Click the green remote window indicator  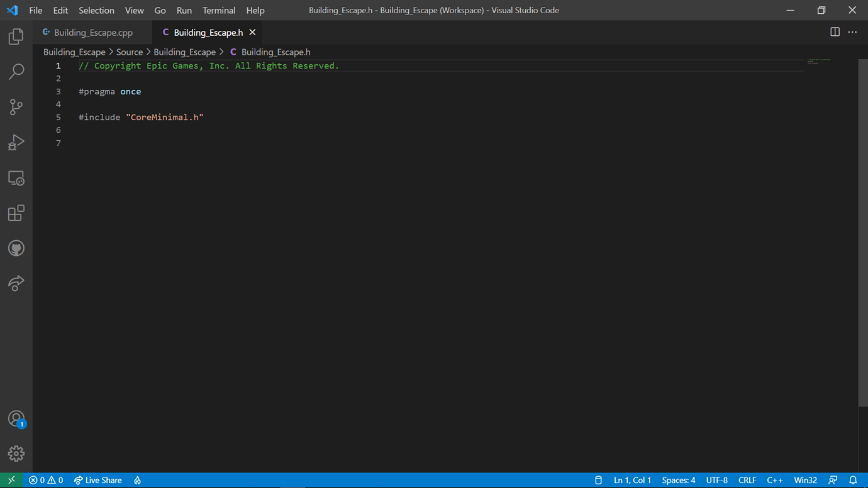tap(11, 480)
